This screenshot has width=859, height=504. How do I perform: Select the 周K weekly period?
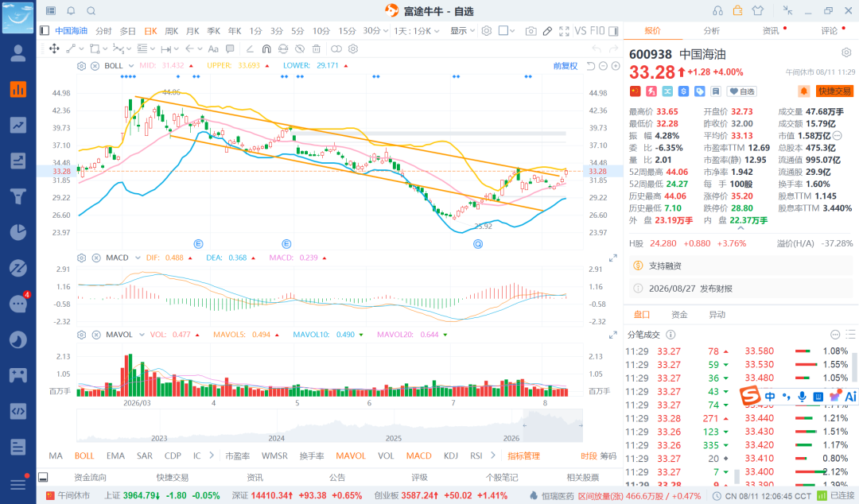tap(172, 31)
